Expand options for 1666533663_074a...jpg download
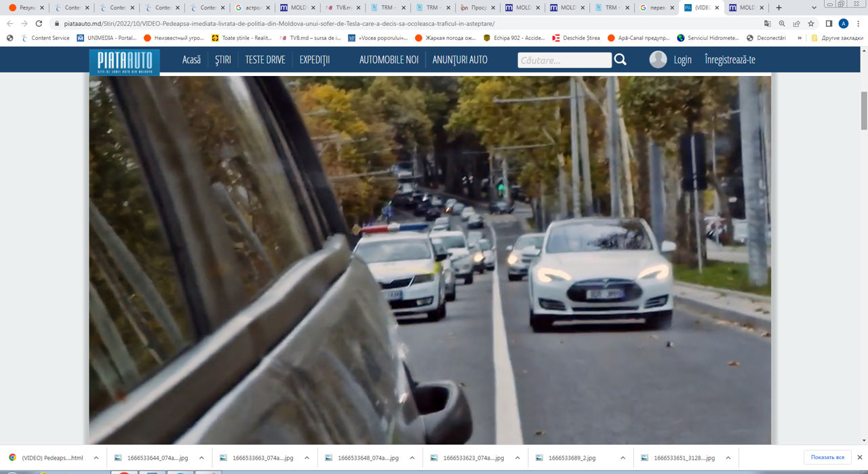The height and width of the screenshot is (474, 868). (x=307, y=458)
